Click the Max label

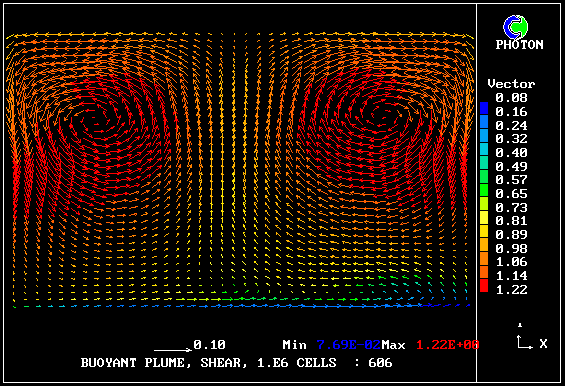coord(393,345)
